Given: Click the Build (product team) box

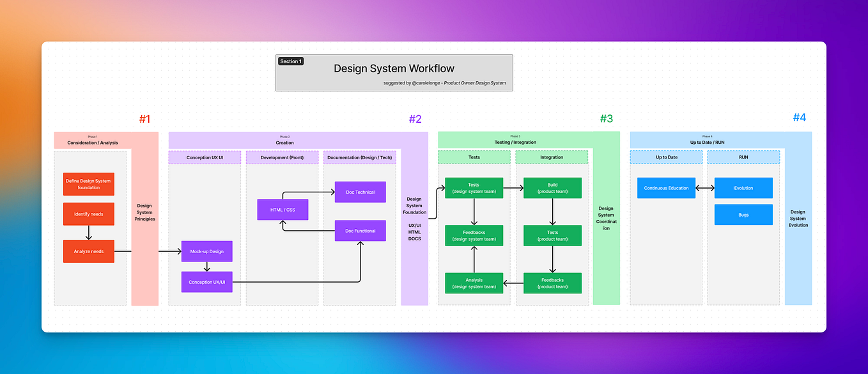Looking at the screenshot, I should 552,187.
